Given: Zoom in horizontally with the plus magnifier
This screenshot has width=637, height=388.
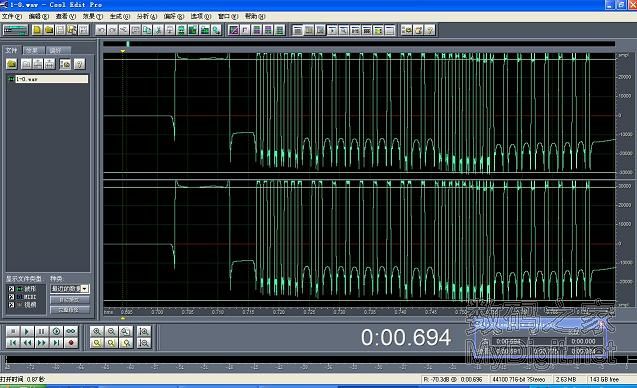Looking at the screenshot, I should [97, 332].
